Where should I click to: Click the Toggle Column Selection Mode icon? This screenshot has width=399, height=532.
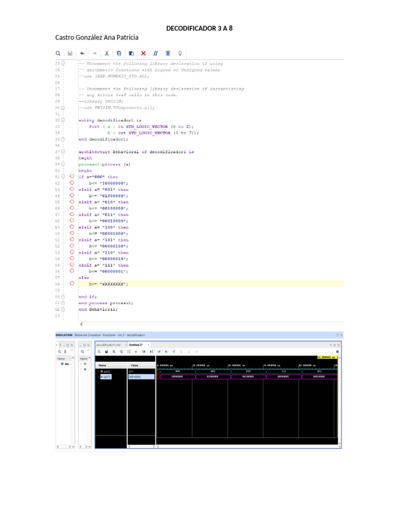[167, 53]
